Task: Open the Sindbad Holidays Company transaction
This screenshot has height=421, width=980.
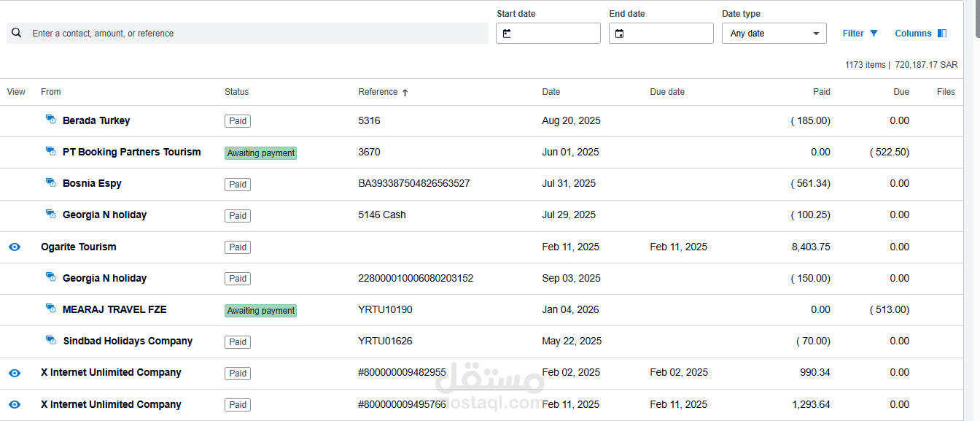Action: [128, 341]
